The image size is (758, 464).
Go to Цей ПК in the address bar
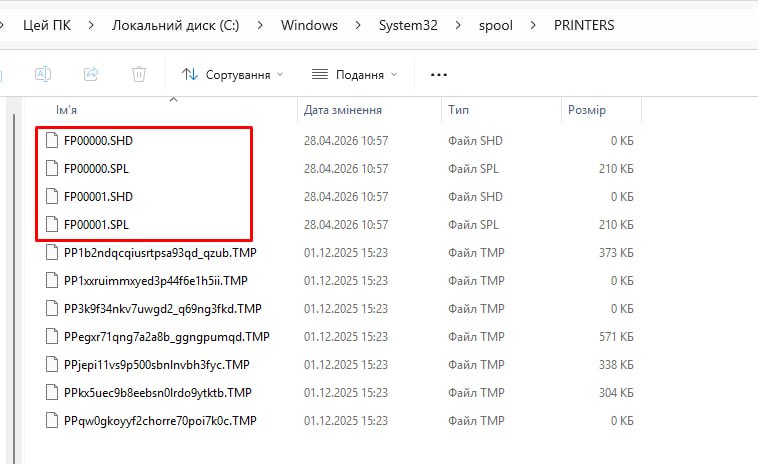coord(46,24)
